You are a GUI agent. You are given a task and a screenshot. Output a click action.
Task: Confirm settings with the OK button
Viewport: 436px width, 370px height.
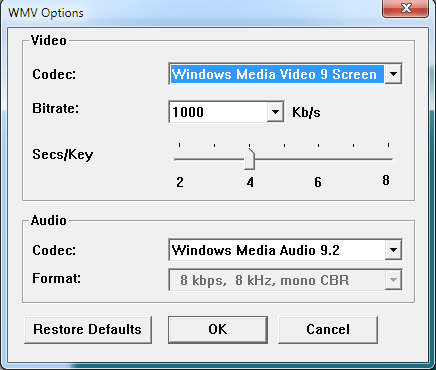[x=218, y=330]
